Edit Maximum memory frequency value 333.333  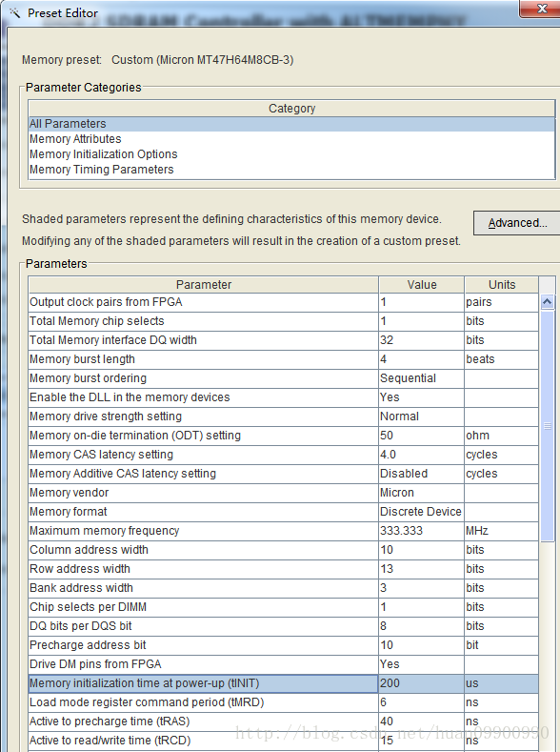point(422,531)
